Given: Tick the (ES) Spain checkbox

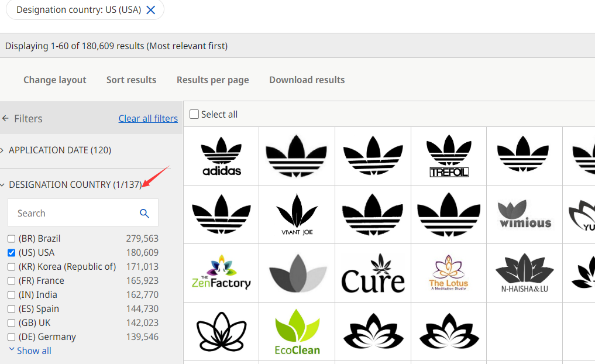Looking at the screenshot, I should [11, 309].
